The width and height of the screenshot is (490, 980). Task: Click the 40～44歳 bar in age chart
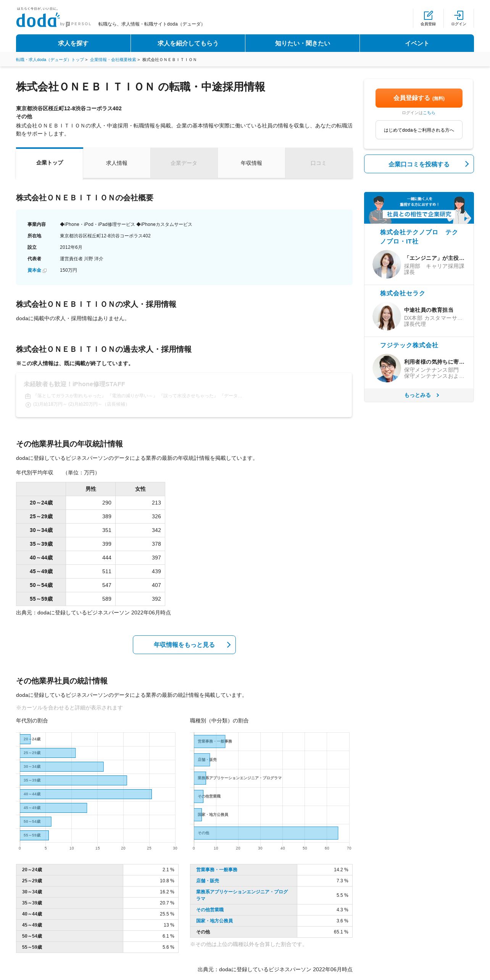click(86, 794)
